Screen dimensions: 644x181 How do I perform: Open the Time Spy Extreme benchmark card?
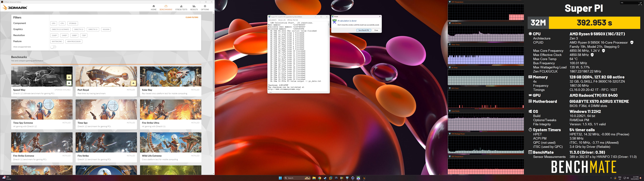[x=42, y=114]
